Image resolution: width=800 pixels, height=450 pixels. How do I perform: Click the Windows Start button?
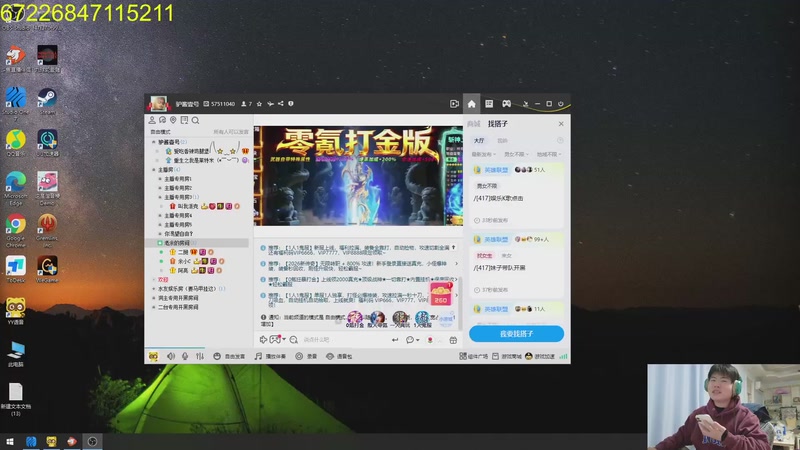click(x=10, y=442)
